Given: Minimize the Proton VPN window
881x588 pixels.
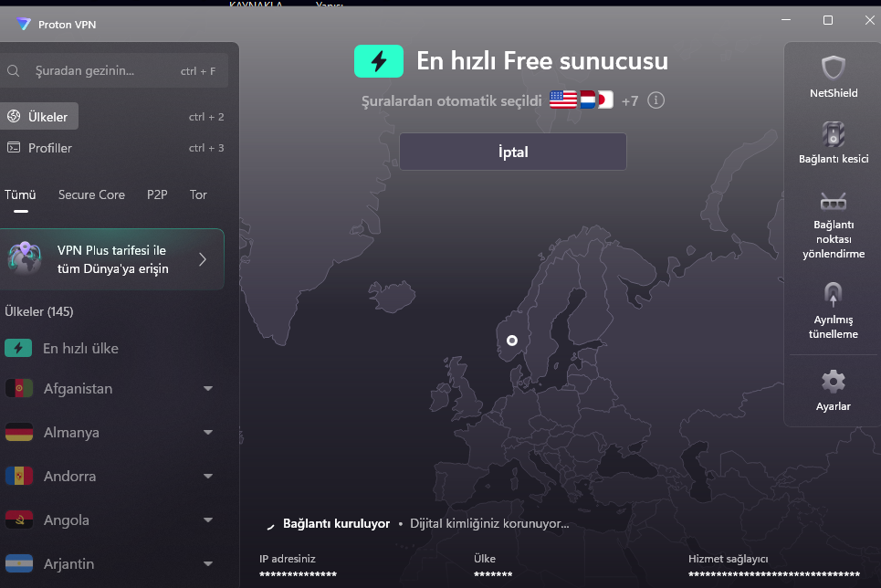Looking at the screenshot, I should [x=786, y=20].
